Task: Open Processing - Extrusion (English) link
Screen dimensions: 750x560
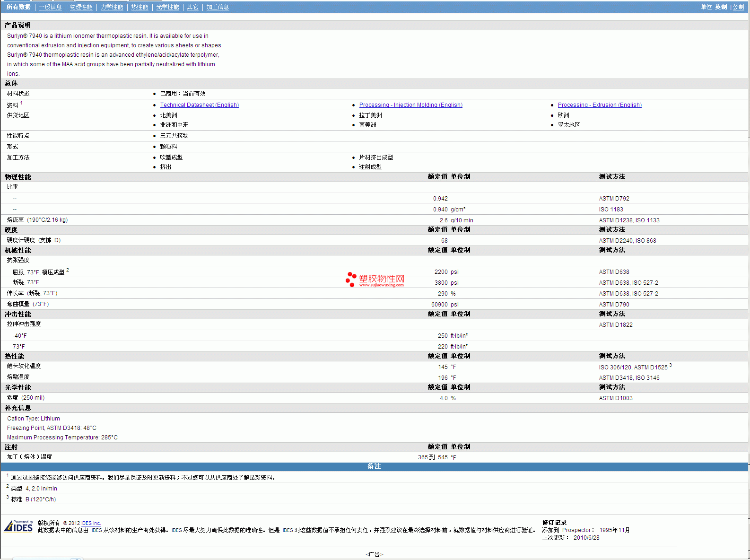Action: (x=599, y=105)
